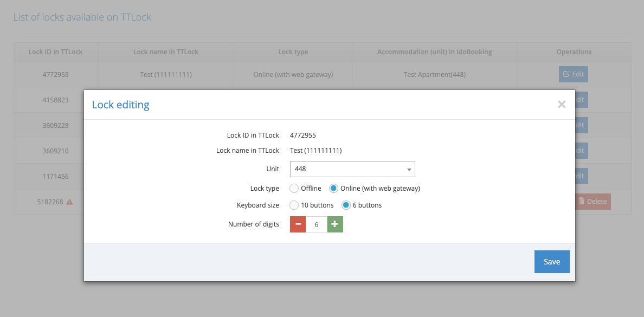The height and width of the screenshot is (317, 644).
Task: Click the Lock type column header
Action: [x=293, y=52]
